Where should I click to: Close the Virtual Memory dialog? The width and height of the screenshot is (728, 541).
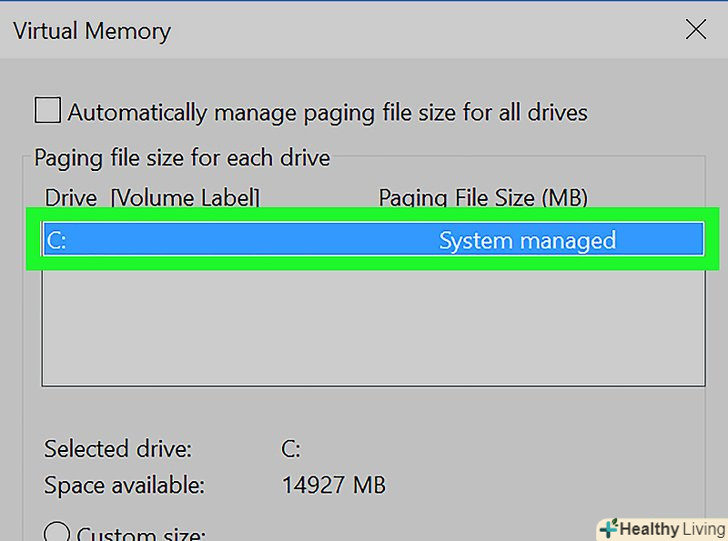coord(695,30)
